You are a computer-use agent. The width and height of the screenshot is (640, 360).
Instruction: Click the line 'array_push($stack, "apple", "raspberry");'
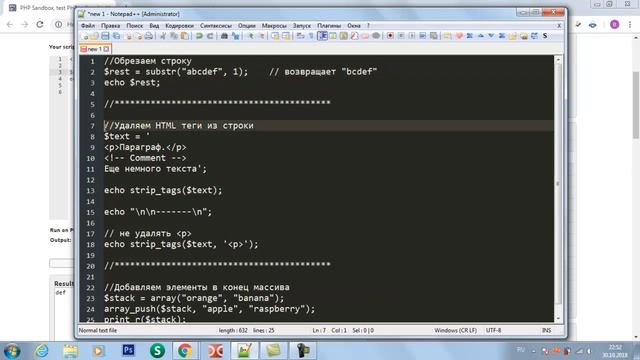coord(209,309)
